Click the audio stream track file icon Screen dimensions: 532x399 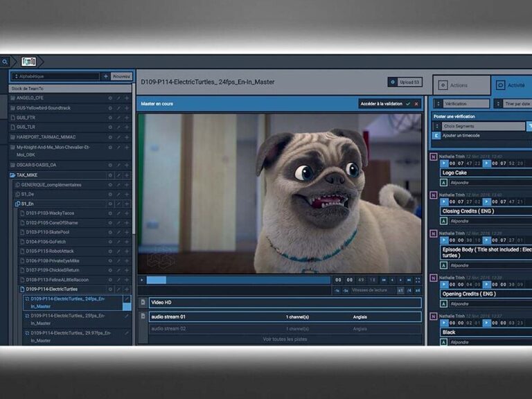143,316
